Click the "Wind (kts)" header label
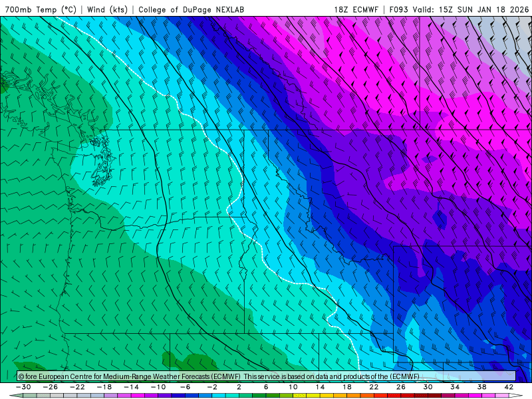532x399 pixels. [x=107, y=9]
